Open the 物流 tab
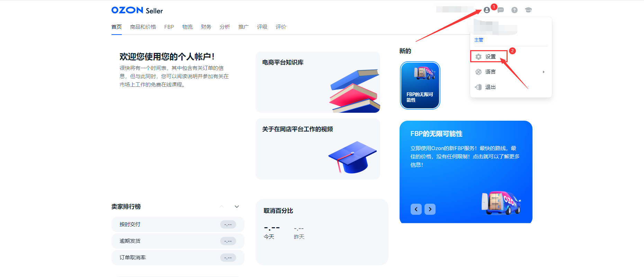644x277 pixels. (187, 27)
